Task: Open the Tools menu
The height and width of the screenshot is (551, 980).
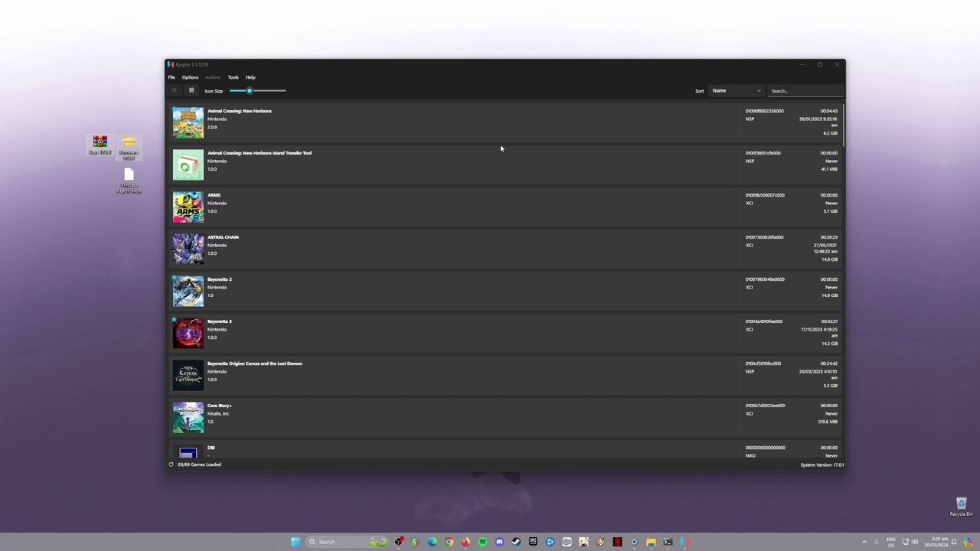Action: tap(234, 77)
